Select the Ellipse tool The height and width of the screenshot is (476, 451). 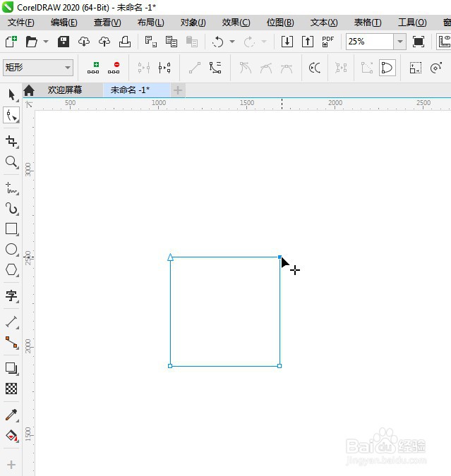[11, 249]
